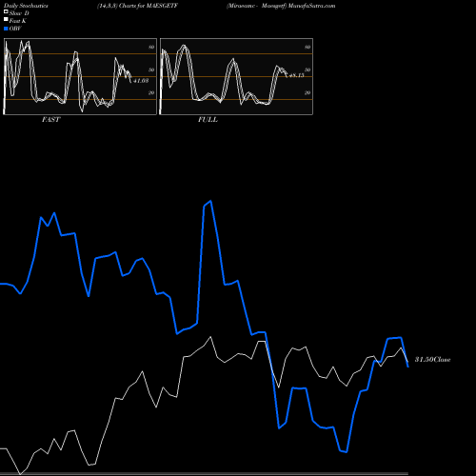Screen dimensions: 476x476
Task: Click the '(14,3,3) Charts for MAESGETF' text
Action: [137, 6]
